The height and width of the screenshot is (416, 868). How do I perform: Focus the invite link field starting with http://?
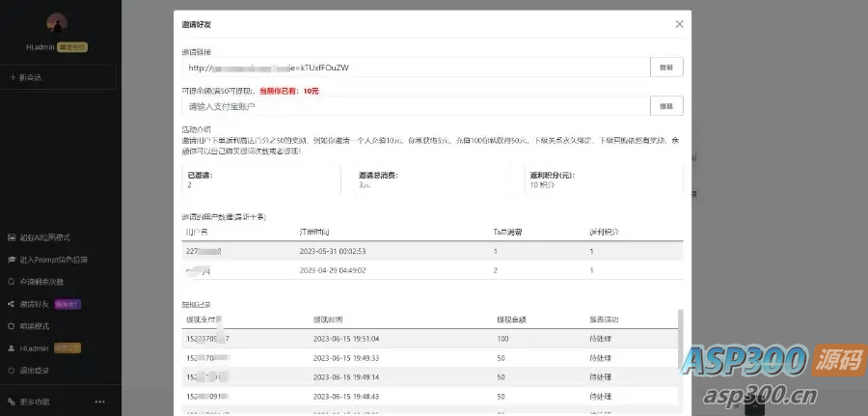point(416,68)
